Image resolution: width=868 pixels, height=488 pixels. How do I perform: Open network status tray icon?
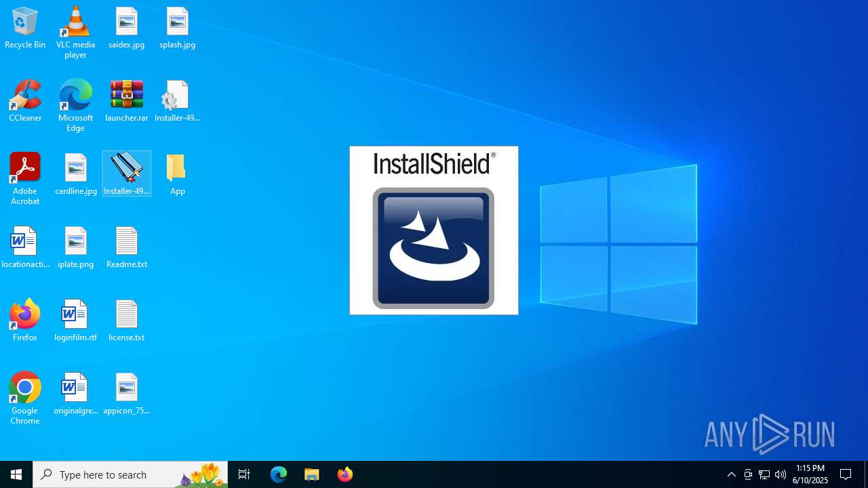click(764, 474)
